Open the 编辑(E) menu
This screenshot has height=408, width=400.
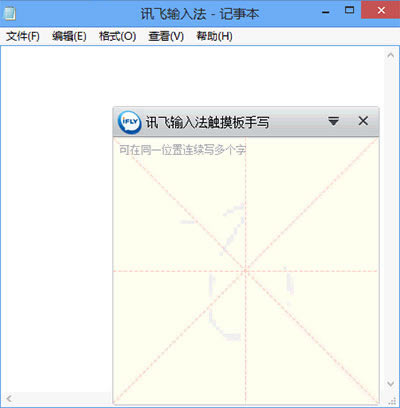click(69, 36)
